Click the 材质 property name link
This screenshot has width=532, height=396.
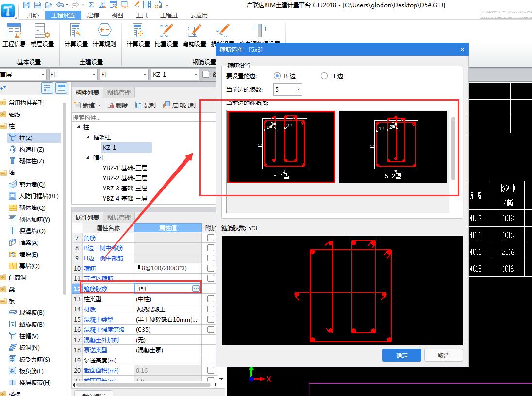coord(90,309)
